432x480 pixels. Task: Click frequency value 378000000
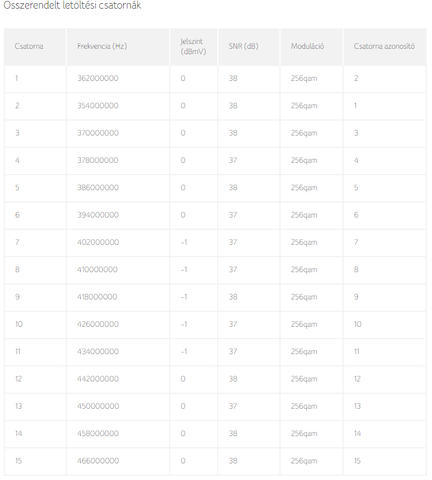(98, 160)
